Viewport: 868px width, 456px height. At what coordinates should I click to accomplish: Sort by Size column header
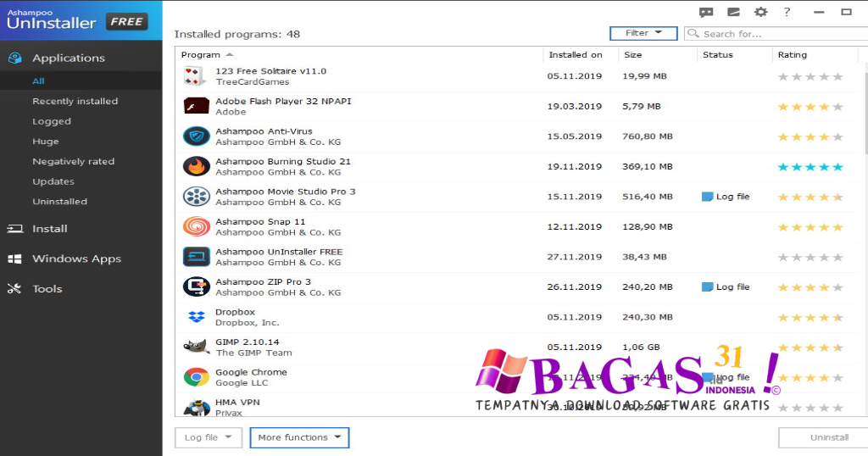pos(632,55)
